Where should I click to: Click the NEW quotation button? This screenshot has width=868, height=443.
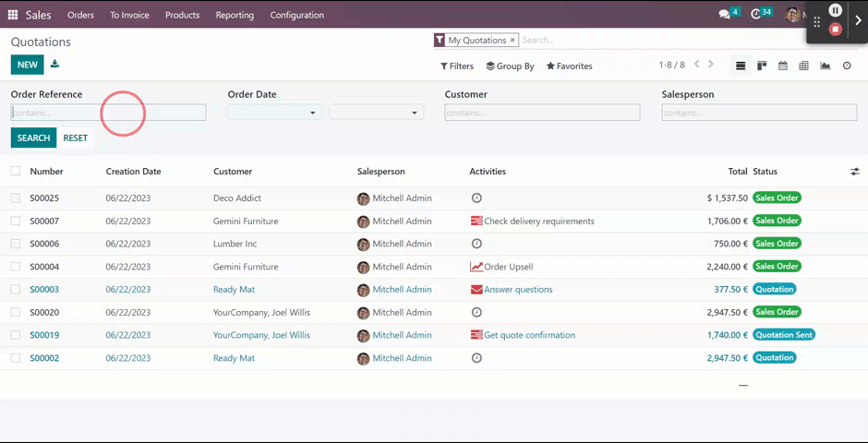[27, 65]
